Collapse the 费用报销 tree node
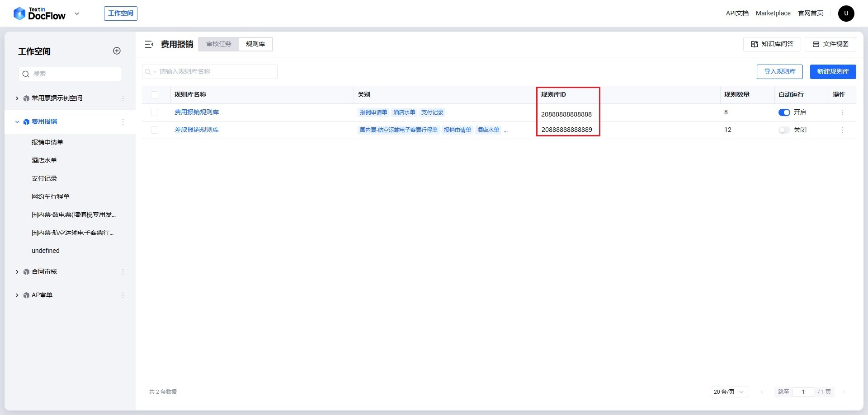The image size is (868, 415). (x=17, y=122)
